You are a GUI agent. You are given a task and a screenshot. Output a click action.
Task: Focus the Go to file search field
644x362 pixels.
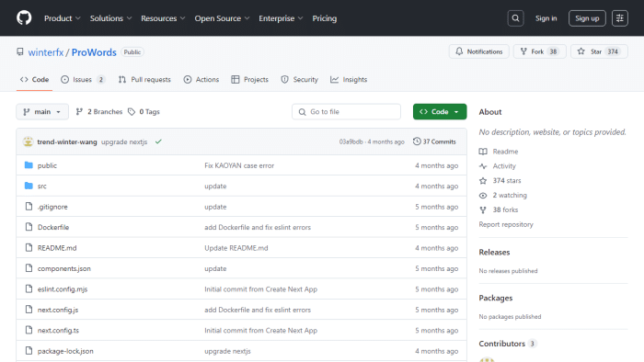coord(346,111)
